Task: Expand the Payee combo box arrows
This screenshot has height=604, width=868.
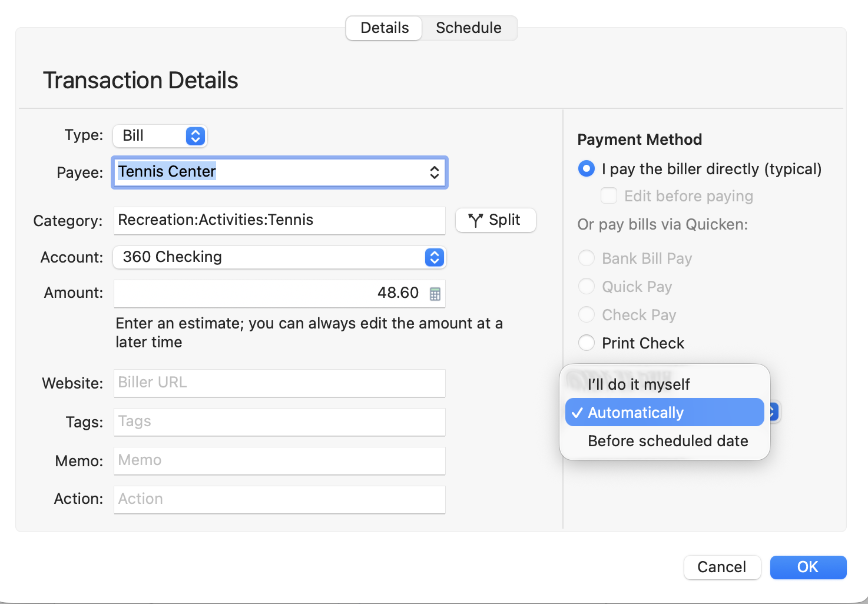Action: click(x=434, y=172)
